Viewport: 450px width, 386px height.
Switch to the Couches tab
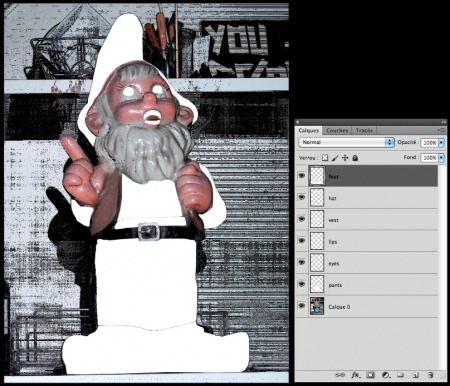(x=337, y=130)
